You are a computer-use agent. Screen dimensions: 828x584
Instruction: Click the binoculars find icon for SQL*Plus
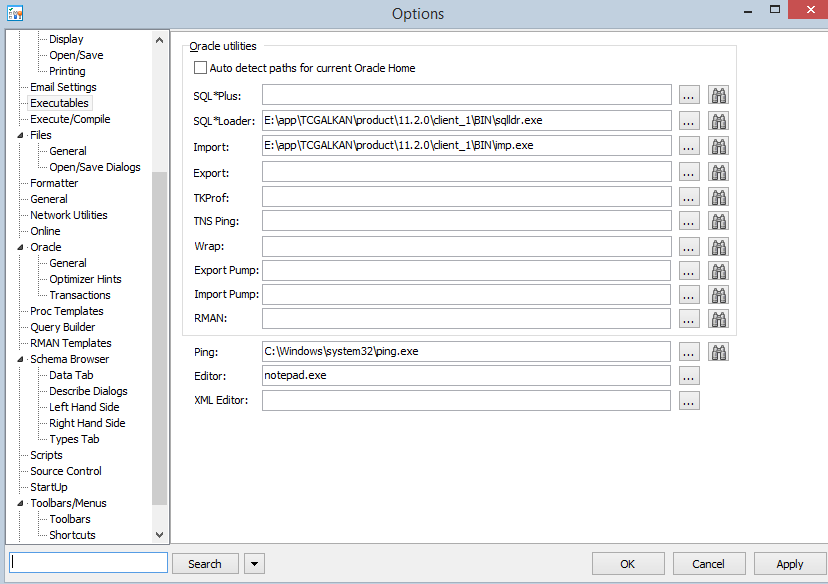[718, 96]
